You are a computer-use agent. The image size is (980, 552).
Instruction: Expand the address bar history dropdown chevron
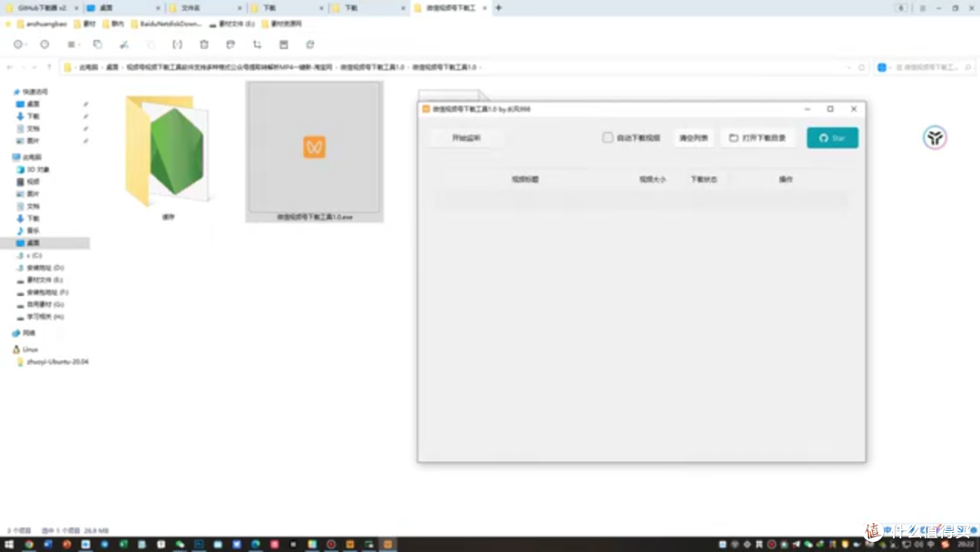point(848,67)
